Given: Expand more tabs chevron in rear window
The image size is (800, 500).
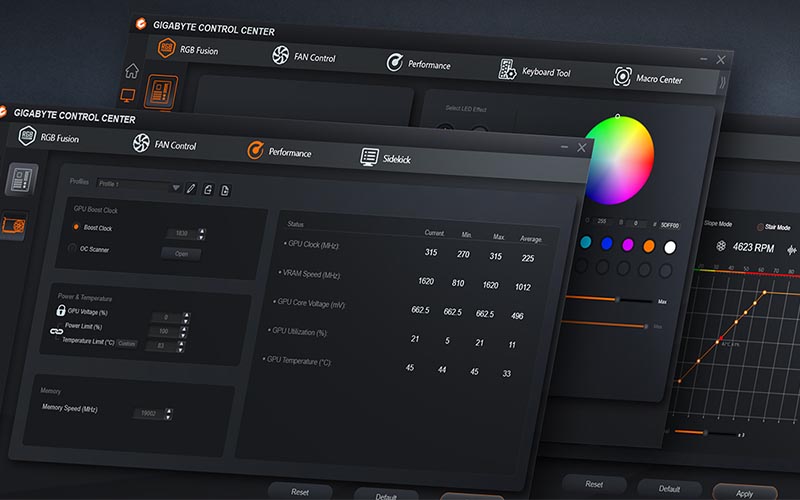Looking at the screenshot, I should [x=722, y=83].
